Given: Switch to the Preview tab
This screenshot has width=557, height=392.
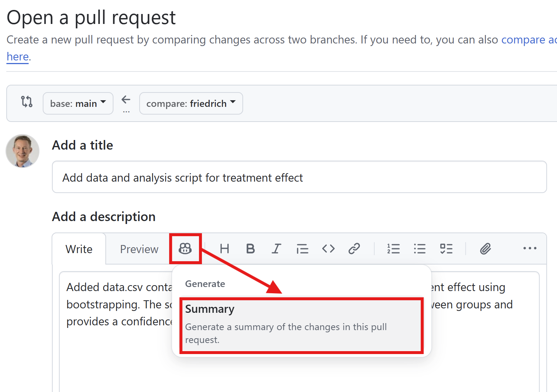Looking at the screenshot, I should pos(139,249).
